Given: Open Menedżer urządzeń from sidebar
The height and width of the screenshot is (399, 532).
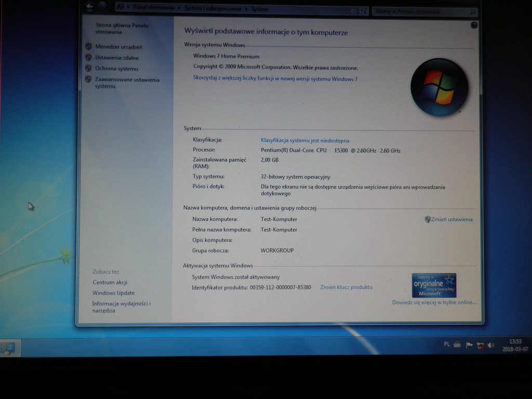Looking at the screenshot, I should click(x=119, y=47).
